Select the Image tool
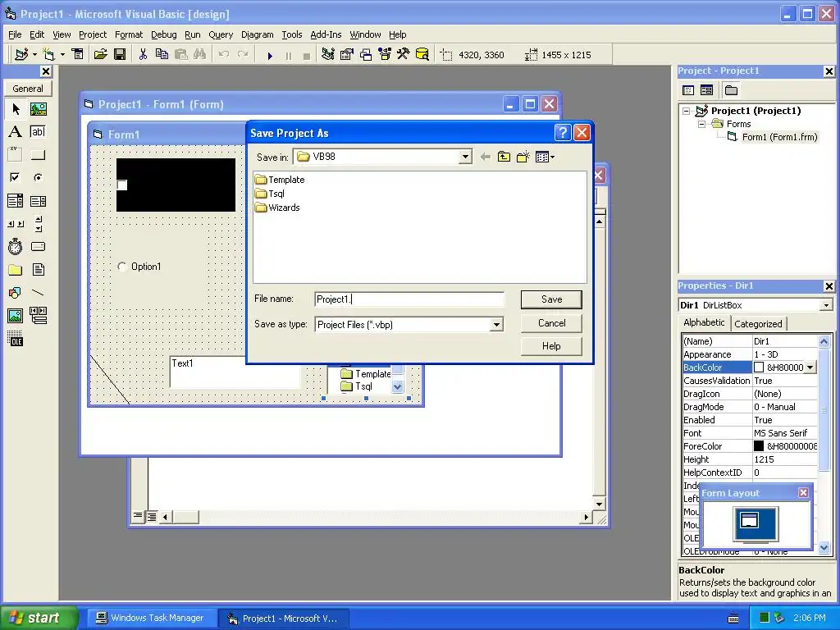The width and height of the screenshot is (840, 630). pyautogui.click(x=16, y=316)
